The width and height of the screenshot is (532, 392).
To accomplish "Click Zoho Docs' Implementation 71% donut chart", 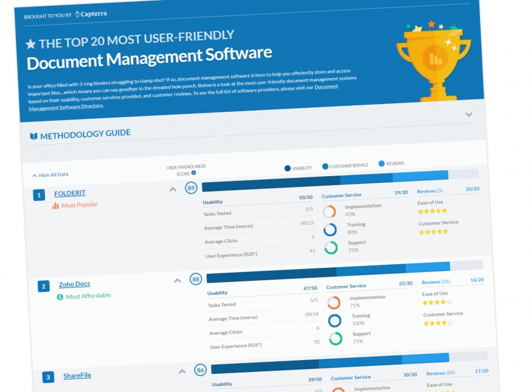I will pyautogui.click(x=334, y=302).
